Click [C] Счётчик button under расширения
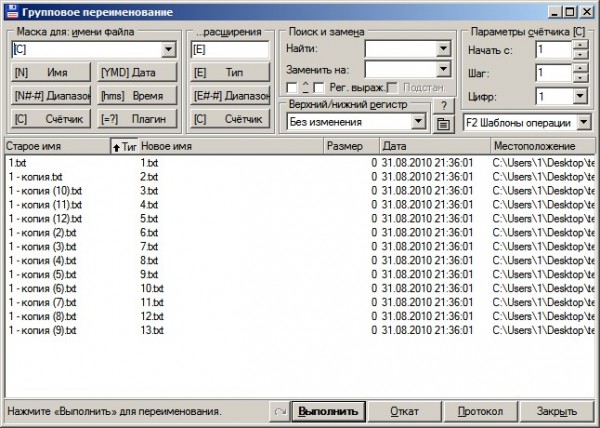Viewport: 600px width, 428px height. [230, 119]
